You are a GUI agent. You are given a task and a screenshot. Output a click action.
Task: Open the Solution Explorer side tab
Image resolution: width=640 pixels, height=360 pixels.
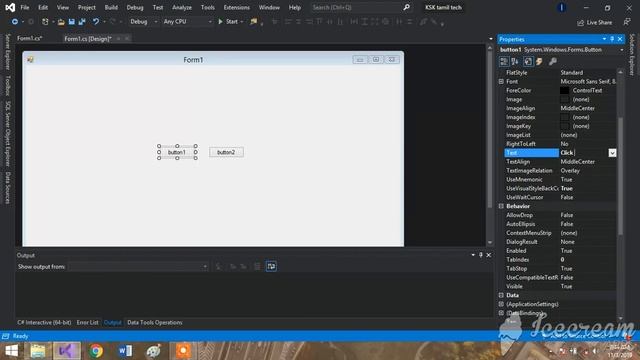pyautogui.click(x=632, y=55)
